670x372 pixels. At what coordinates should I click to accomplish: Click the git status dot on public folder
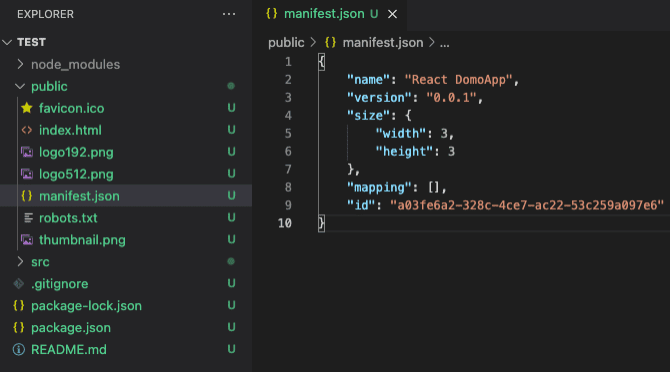click(231, 86)
